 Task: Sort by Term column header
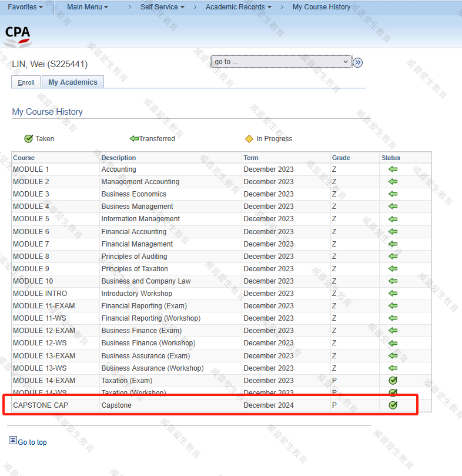pyautogui.click(x=251, y=158)
